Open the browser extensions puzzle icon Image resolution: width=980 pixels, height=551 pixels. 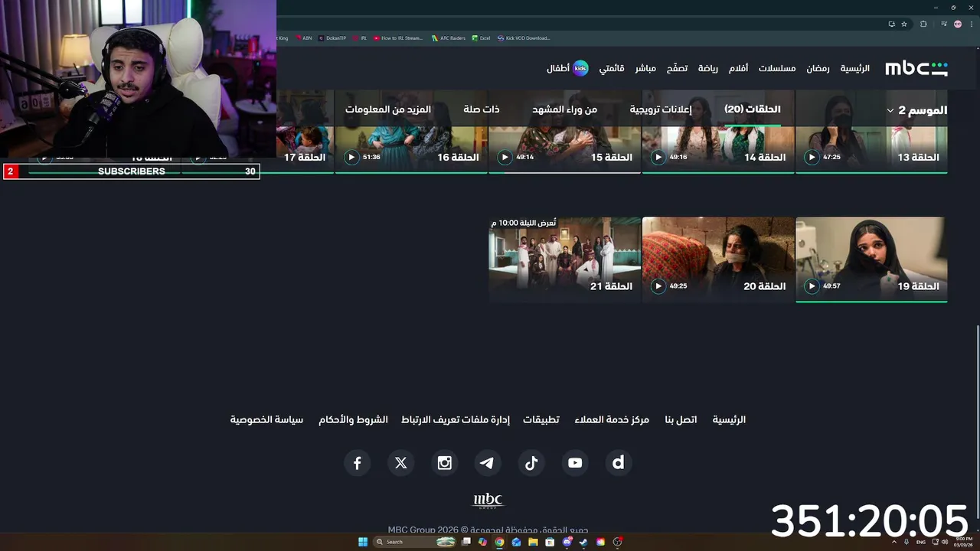click(923, 24)
